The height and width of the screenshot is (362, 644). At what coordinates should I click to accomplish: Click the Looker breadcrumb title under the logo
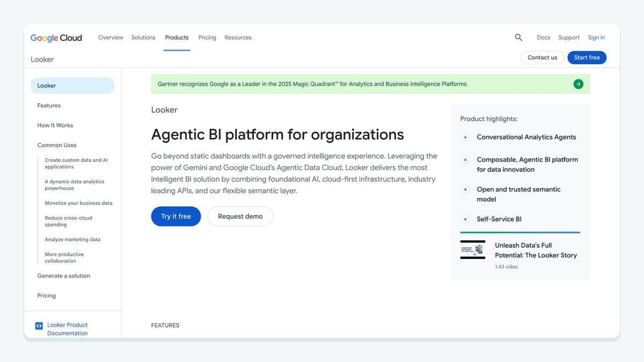tap(42, 60)
